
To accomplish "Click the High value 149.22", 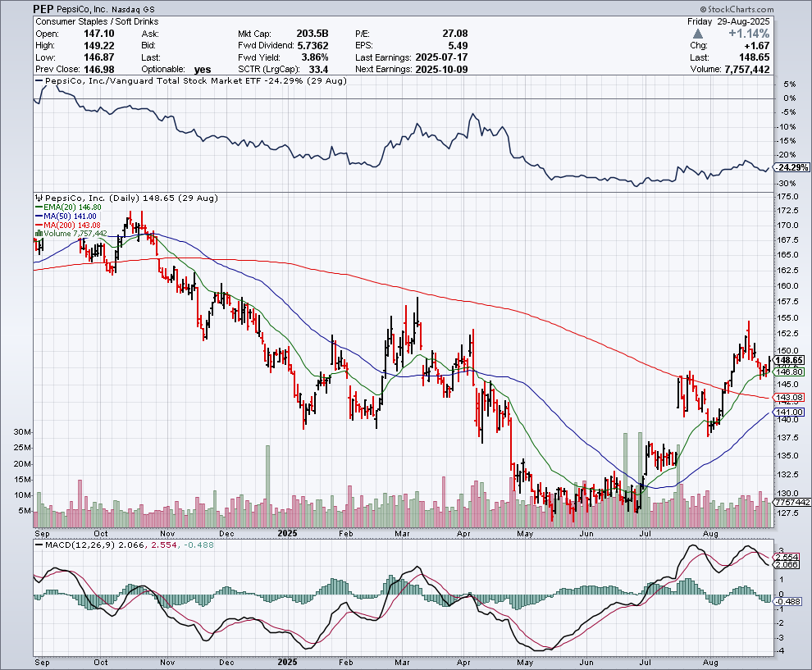I will click(99, 46).
